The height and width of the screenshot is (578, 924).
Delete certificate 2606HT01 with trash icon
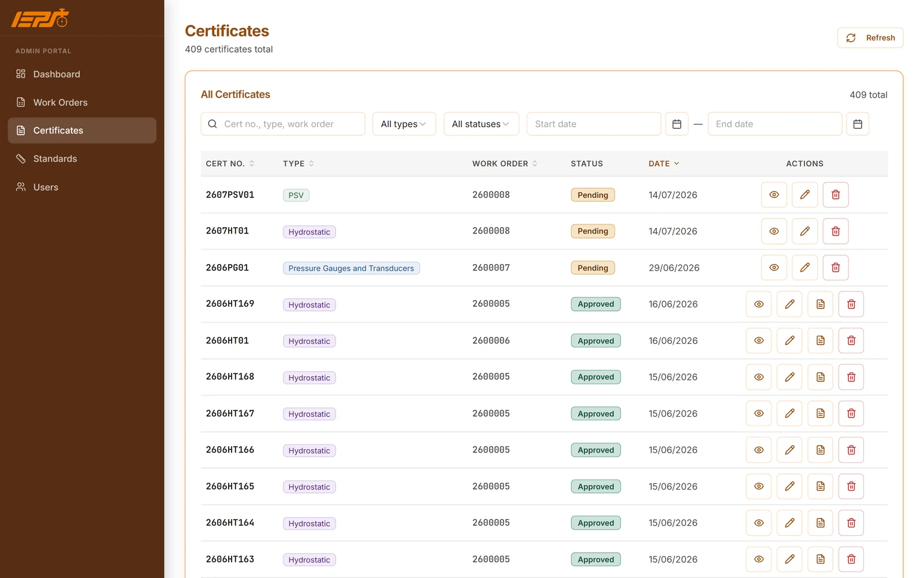[851, 340]
